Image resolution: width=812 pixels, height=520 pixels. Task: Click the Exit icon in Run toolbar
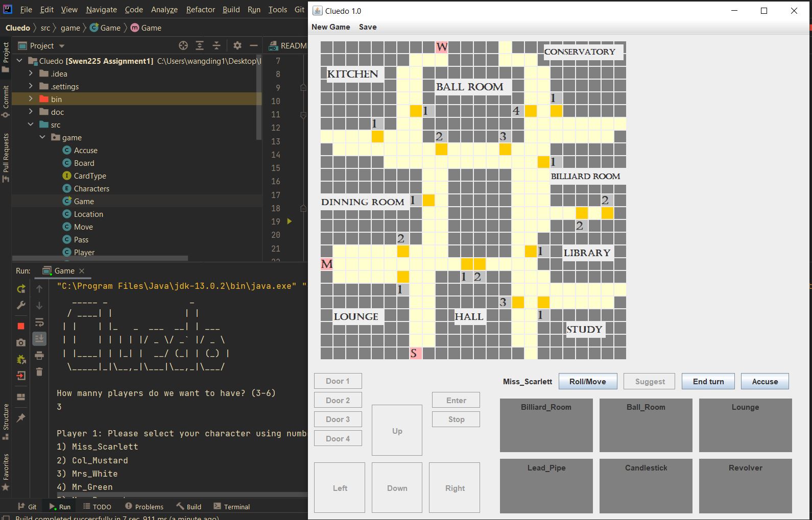[21, 376]
